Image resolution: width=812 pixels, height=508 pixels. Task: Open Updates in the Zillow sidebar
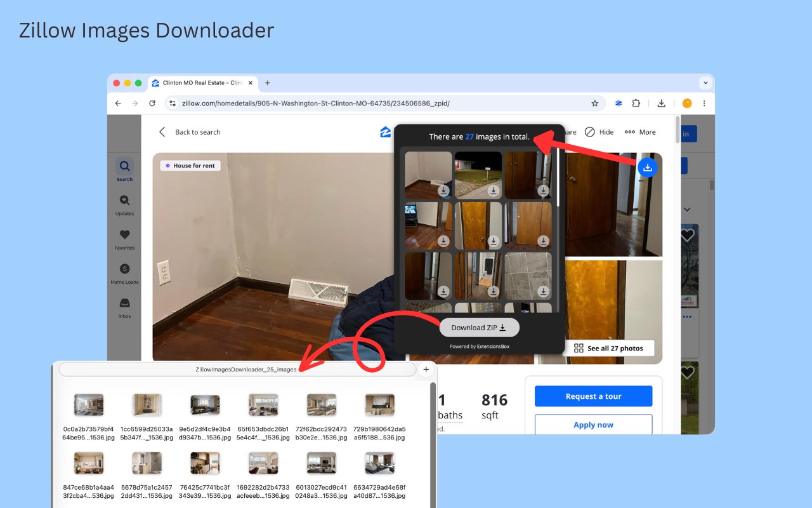click(124, 204)
